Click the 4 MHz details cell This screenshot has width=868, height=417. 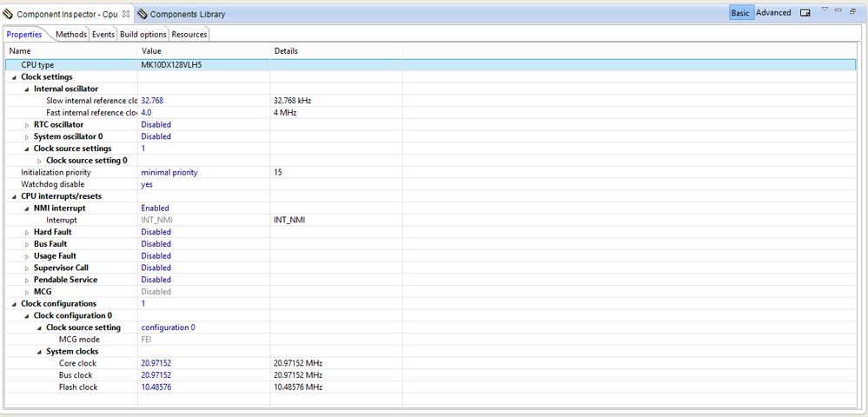click(285, 112)
